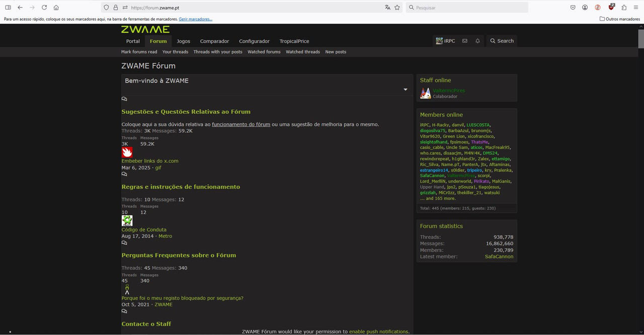Click the avatar above Código de Conduta
Screen dimensions: 644x335
pos(127,220)
